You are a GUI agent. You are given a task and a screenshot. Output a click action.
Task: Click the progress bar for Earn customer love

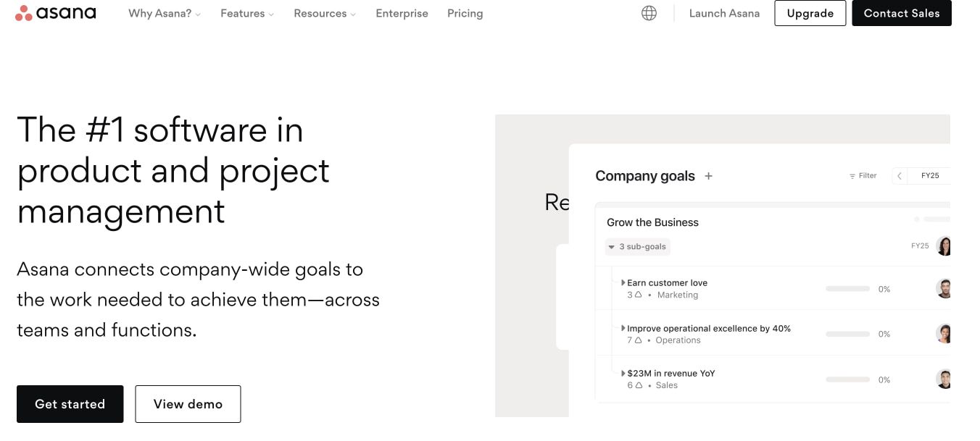(847, 288)
